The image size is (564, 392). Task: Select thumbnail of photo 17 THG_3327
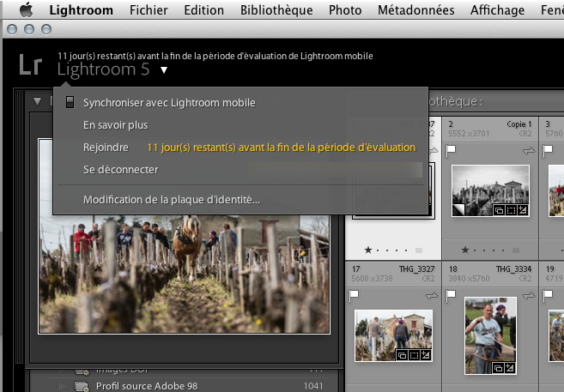tap(393, 335)
